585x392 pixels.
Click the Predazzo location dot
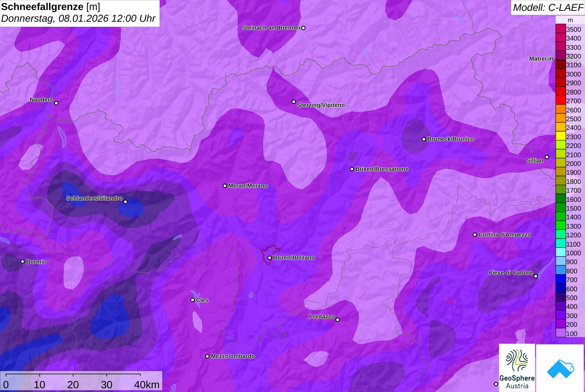pos(338,320)
